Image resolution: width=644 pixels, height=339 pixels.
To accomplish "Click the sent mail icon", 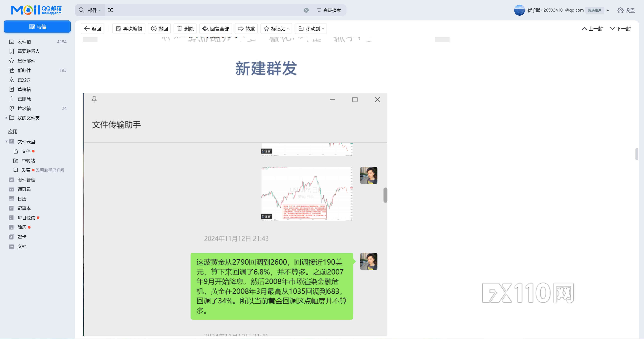I will [x=12, y=80].
